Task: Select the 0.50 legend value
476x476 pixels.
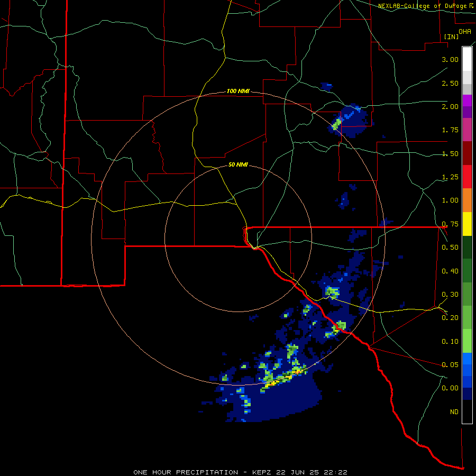Action: (450, 248)
